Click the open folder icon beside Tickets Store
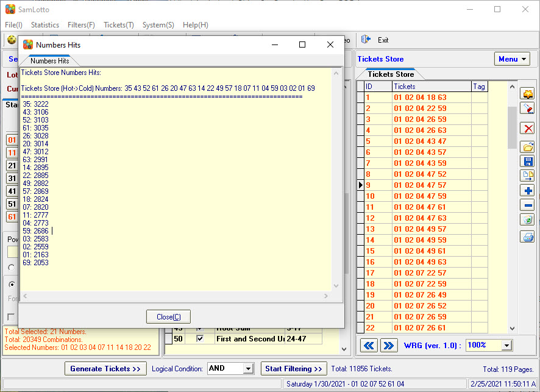The height and width of the screenshot is (392, 540). pyautogui.click(x=527, y=147)
